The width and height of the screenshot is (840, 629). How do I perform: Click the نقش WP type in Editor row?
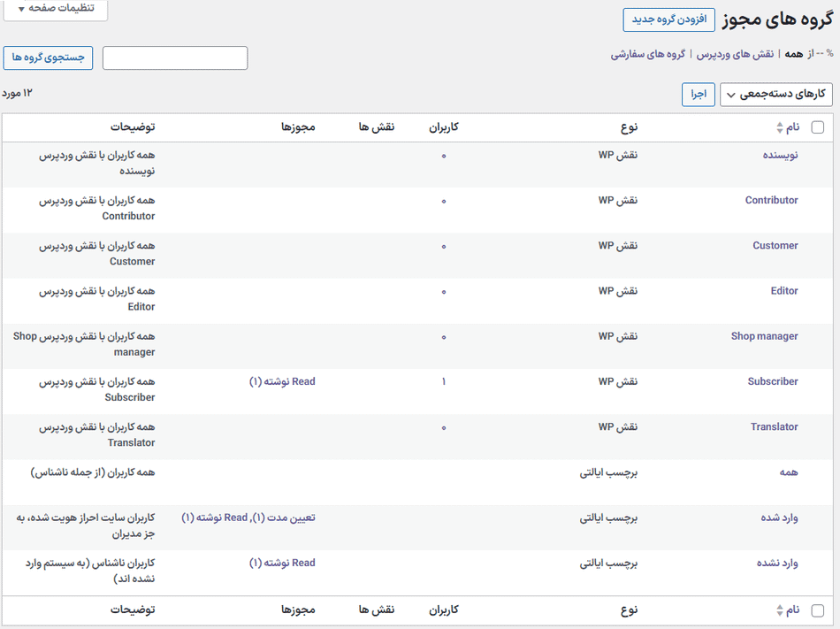coord(618,291)
